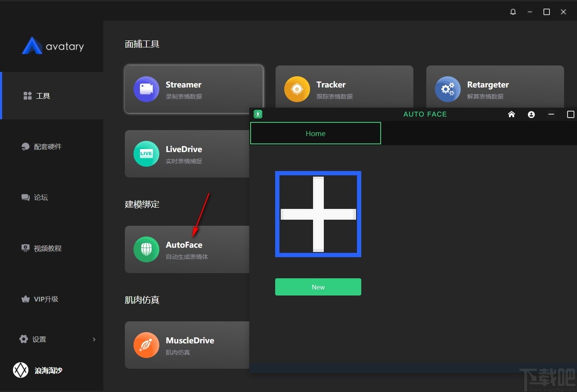Open the Tracker tool card
577x392 pixels.
click(344, 87)
